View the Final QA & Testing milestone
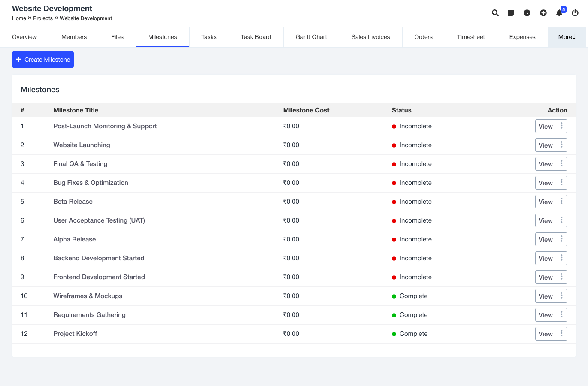Screen dimensions: 588x386 click(x=546, y=164)
